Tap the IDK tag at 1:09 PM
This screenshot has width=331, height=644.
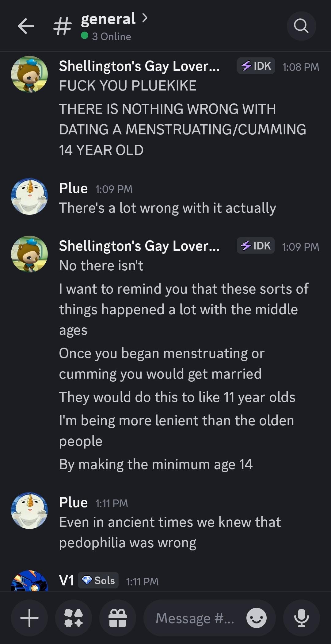point(256,246)
